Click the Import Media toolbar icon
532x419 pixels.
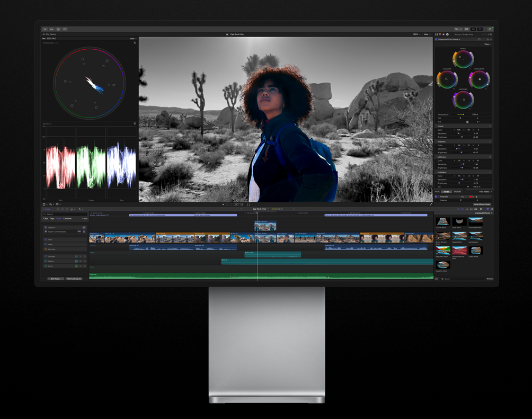click(45, 29)
